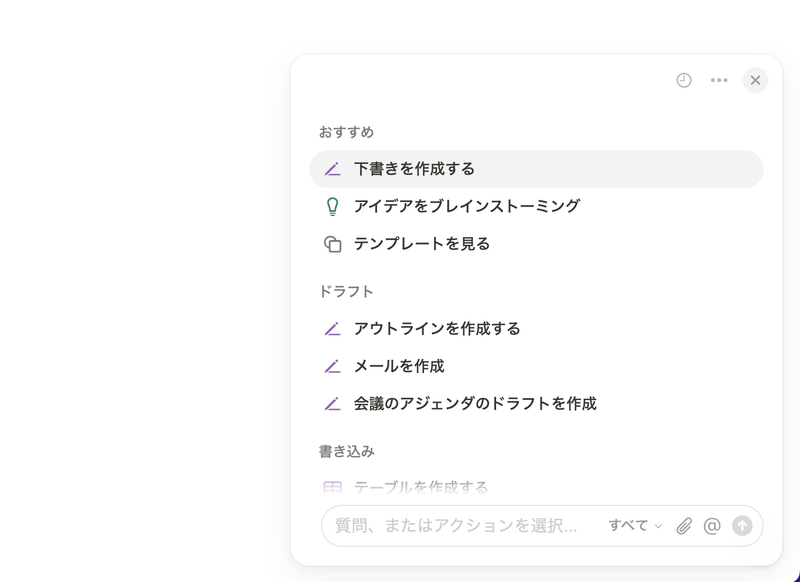800x582 pixels.
Task: Click the pencil icon beside メールを作成
Action: 333,366
